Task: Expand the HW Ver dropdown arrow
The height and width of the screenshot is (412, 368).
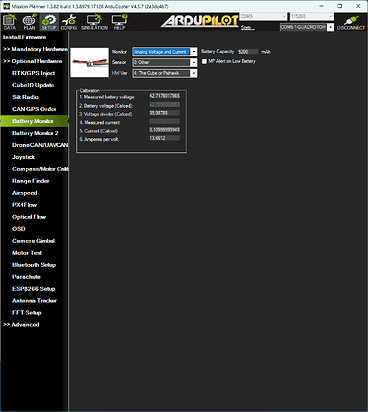Action: pos(194,73)
